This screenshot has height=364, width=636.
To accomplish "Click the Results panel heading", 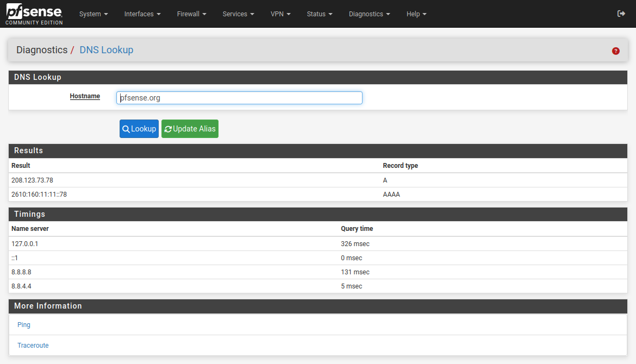I will tap(28, 150).
